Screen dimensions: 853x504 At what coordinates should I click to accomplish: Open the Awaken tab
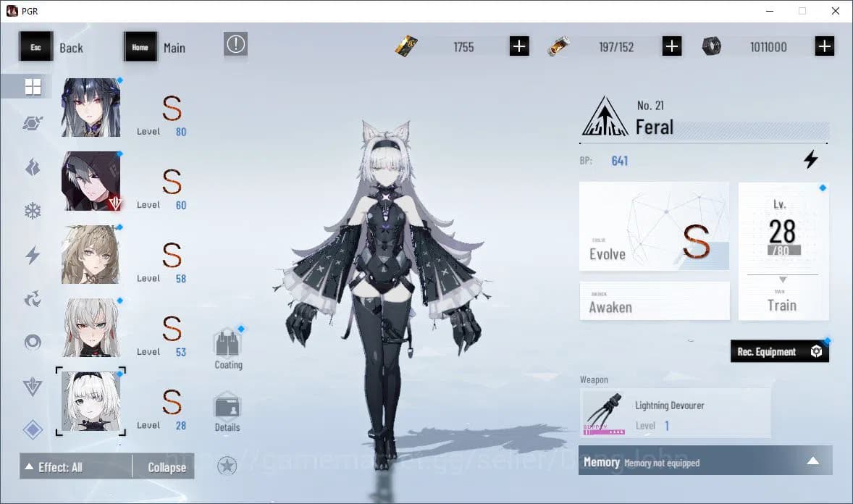pos(654,301)
